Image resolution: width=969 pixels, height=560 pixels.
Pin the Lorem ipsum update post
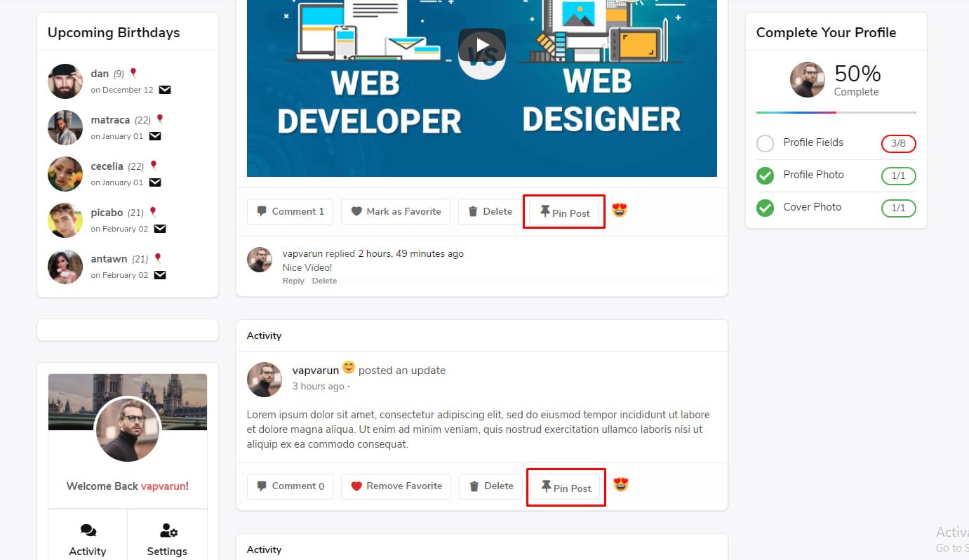pos(566,488)
